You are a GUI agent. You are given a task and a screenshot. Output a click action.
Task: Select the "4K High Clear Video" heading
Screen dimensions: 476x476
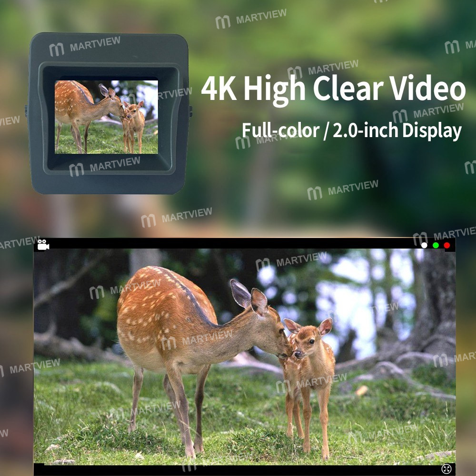pos(333,89)
